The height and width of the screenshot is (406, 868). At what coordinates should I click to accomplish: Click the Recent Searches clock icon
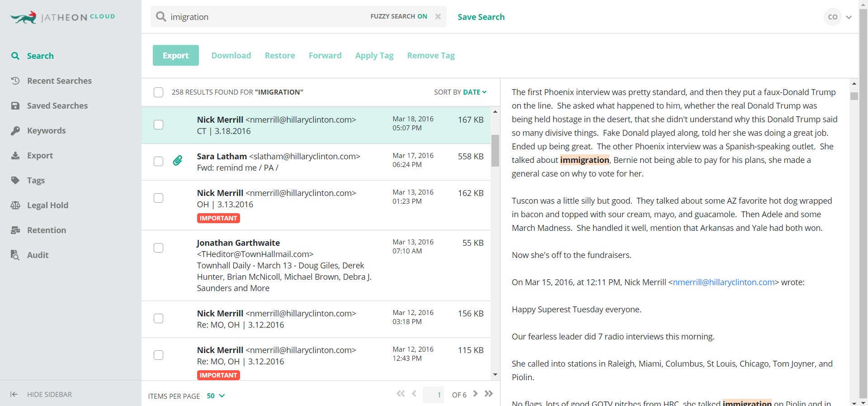[15, 81]
